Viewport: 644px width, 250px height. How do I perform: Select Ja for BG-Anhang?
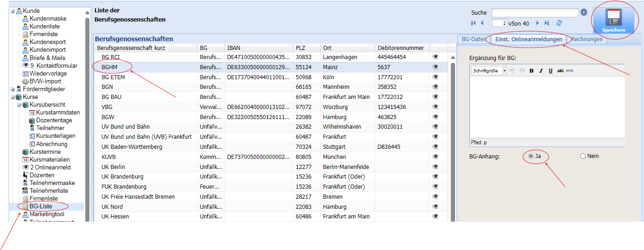click(531, 156)
